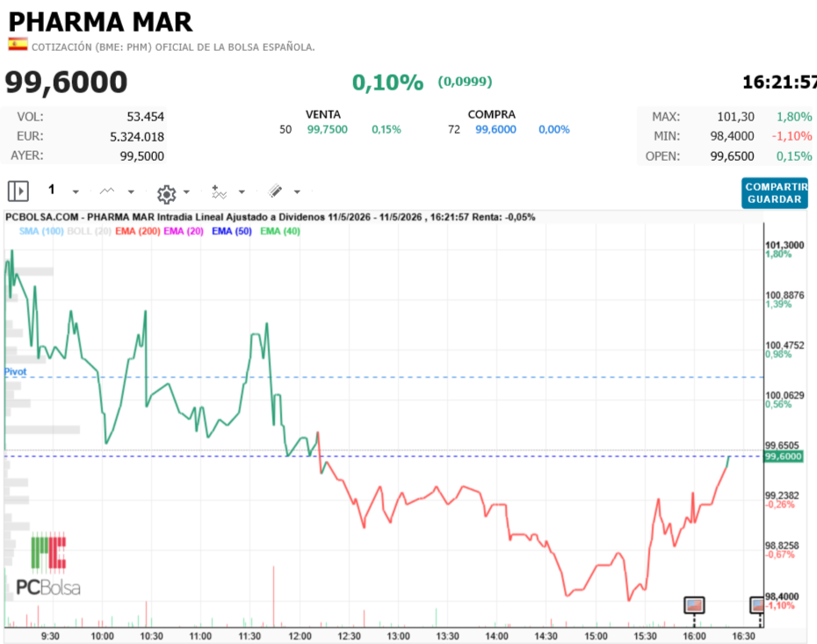Screen dimensions: 817x644
Task: Click the compra price 99,6000
Action: [495, 129]
